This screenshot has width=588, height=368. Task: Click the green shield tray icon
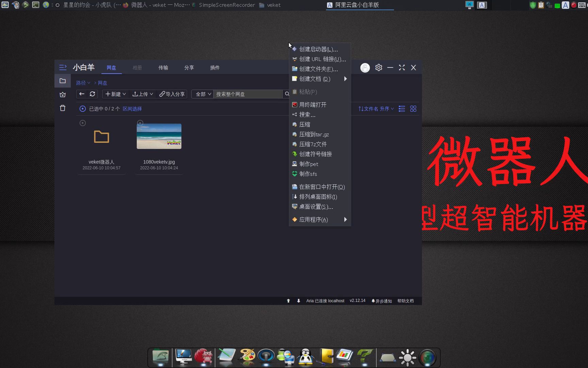pos(533,5)
